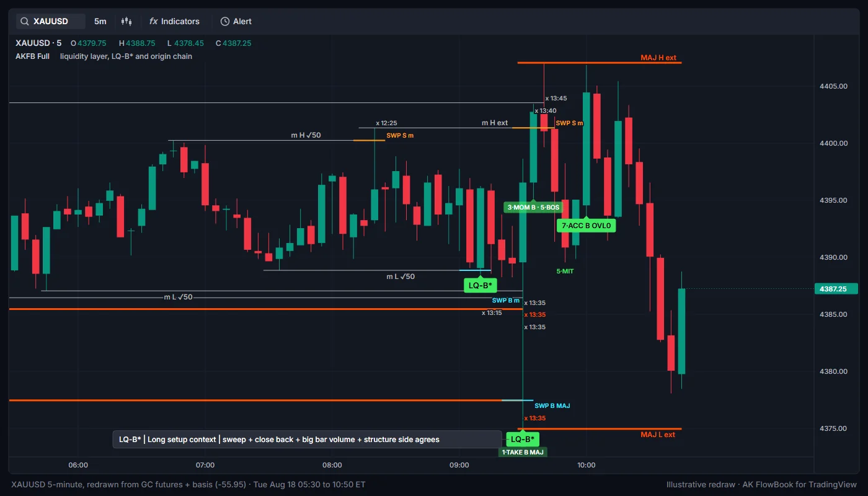Create an Alert from the toolbar

point(236,21)
